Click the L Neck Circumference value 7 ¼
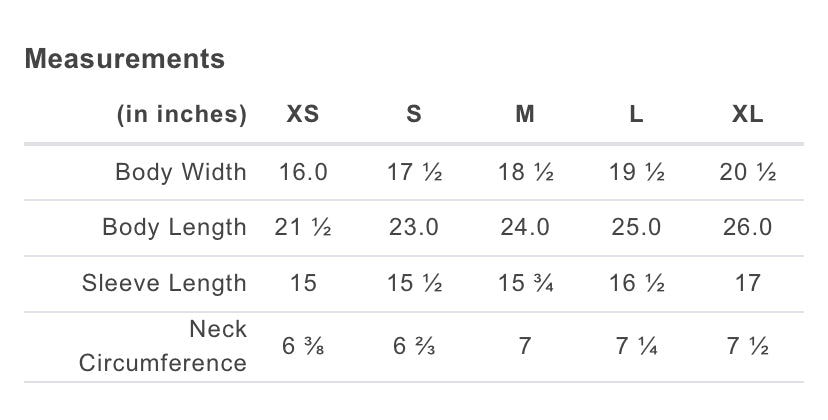The height and width of the screenshot is (420, 828). point(636,346)
